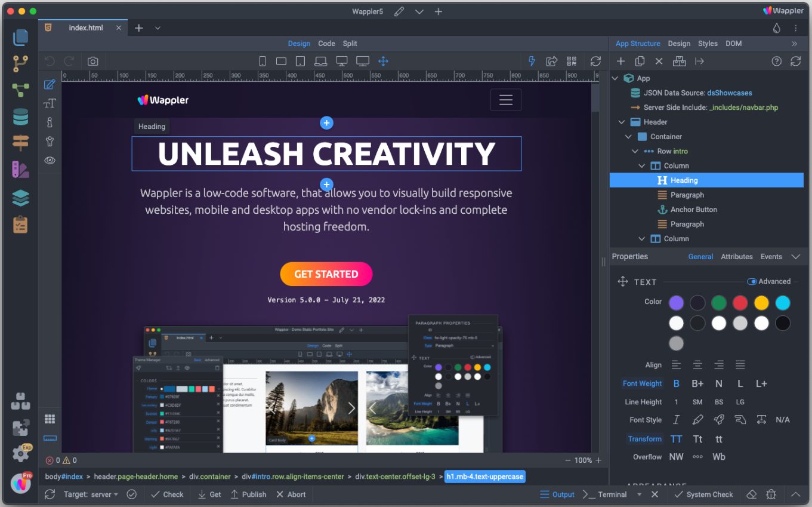Open in browser with share arrow icon
This screenshot has width=812, height=507.
pyautogui.click(x=552, y=61)
